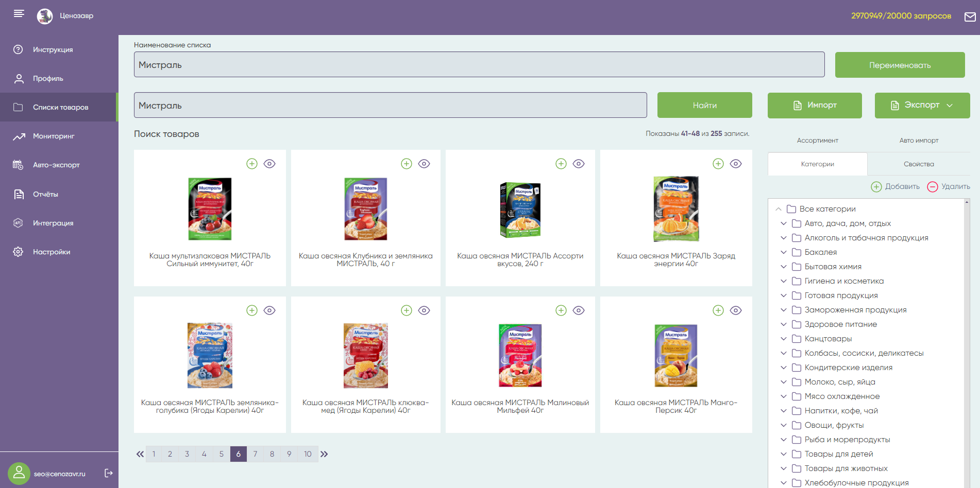This screenshot has width=980, height=488.
Task: Expand the Кондитерские изделия category
Action: (x=784, y=368)
